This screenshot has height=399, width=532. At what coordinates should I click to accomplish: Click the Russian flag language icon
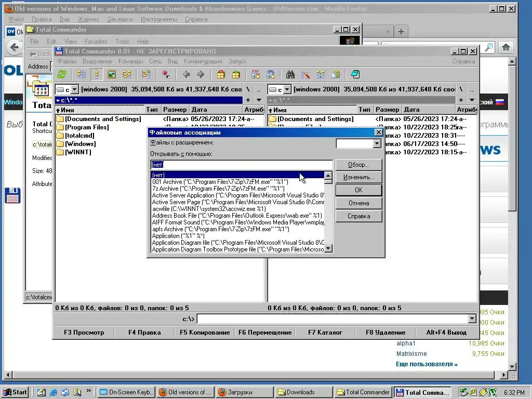500,102
